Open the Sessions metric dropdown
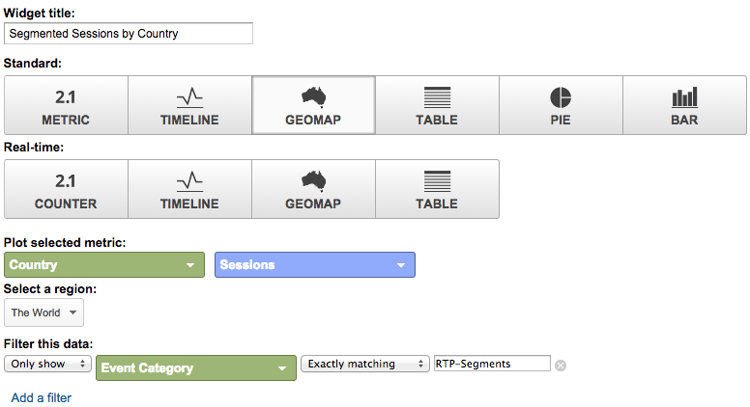The height and width of the screenshot is (407, 750). point(315,265)
